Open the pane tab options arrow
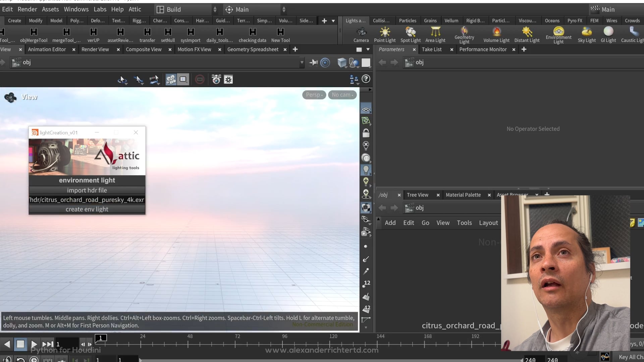The height and width of the screenshot is (362, 644). (x=368, y=49)
